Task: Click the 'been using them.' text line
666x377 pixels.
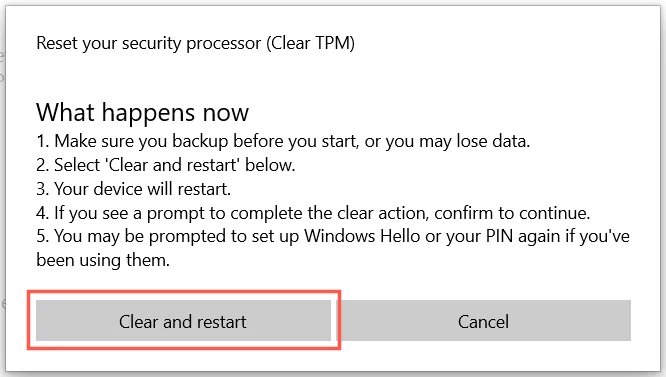Action: click(x=103, y=260)
